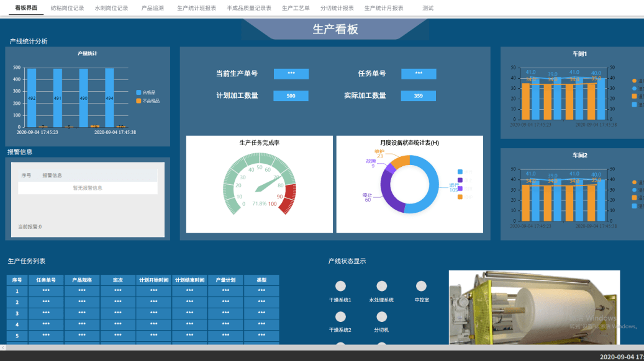Click the 干燥系统2 status indicator light
Viewport: 644px width, 361px height.
(x=340, y=317)
